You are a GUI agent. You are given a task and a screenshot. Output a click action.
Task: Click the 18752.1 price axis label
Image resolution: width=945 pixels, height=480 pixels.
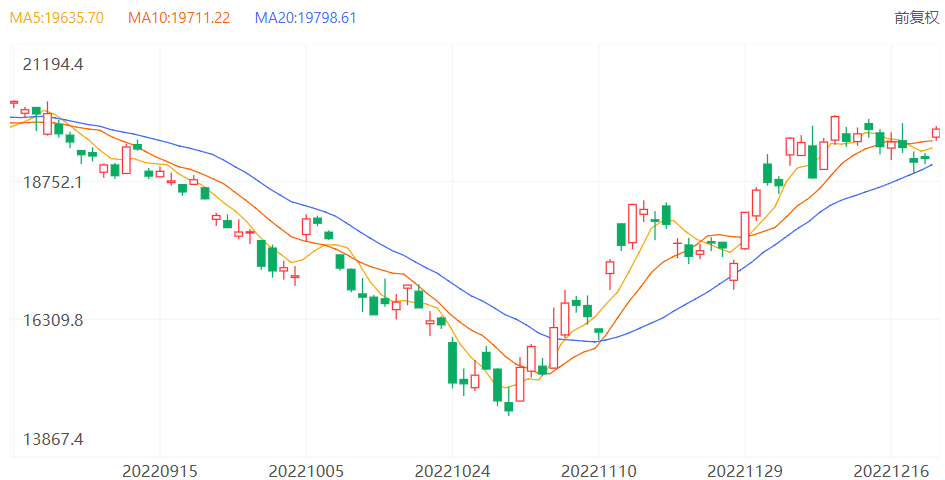[53, 182]
